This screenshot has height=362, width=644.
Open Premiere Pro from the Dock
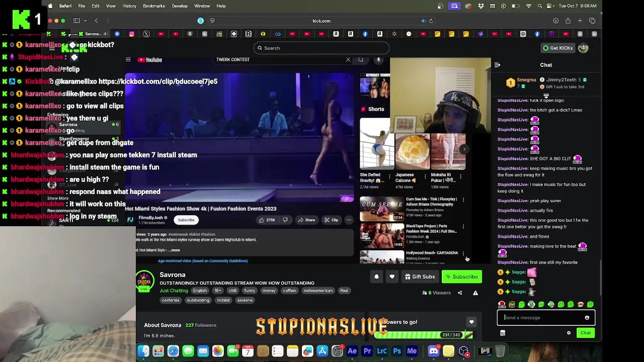367,351
